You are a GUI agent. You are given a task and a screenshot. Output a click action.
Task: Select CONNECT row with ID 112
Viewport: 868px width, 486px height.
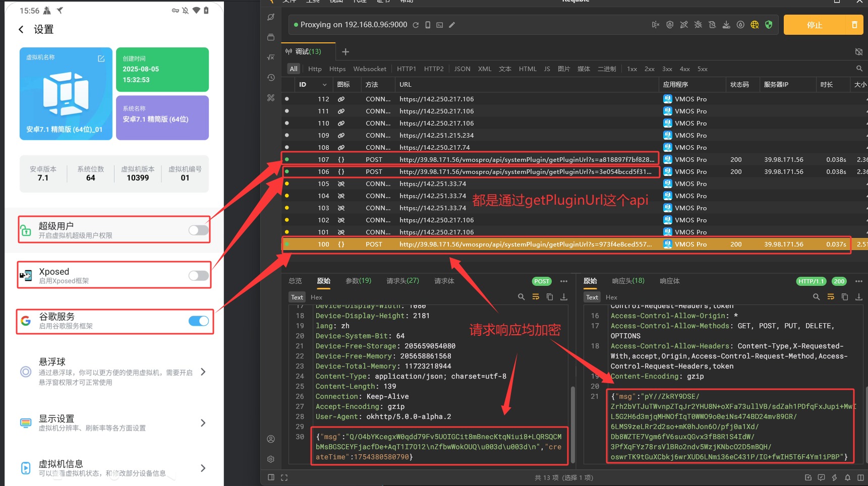click(x=574, y=99)
